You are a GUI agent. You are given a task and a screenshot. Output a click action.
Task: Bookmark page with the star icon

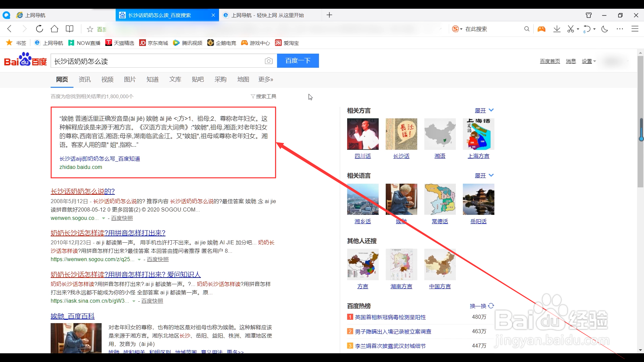(90, 29)
